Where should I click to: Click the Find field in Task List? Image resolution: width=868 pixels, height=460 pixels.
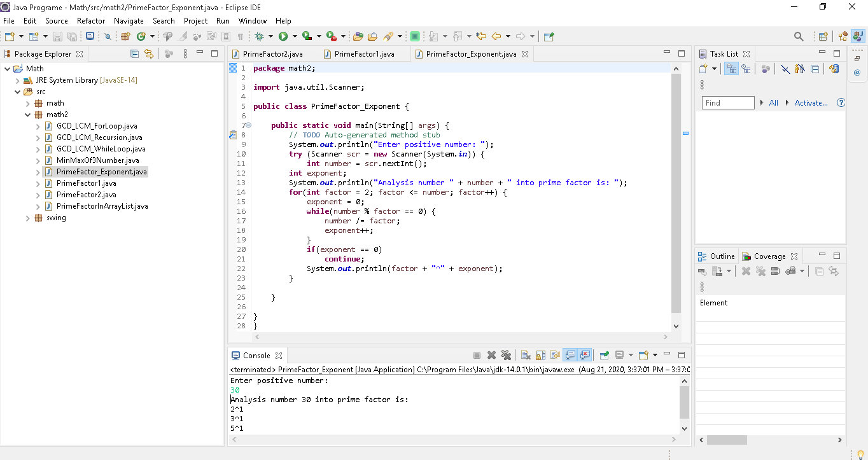coord(727,102)
